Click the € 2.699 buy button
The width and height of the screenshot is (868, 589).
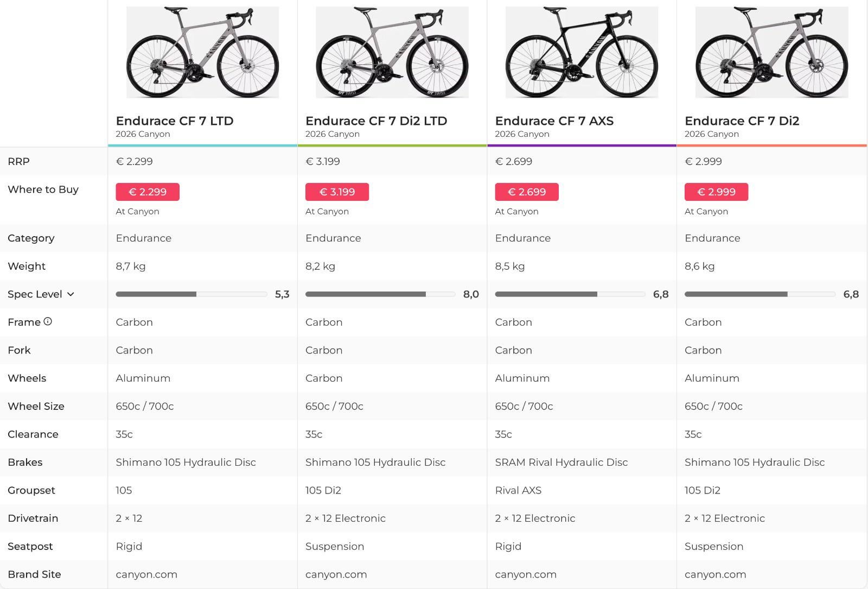point(527,192)
